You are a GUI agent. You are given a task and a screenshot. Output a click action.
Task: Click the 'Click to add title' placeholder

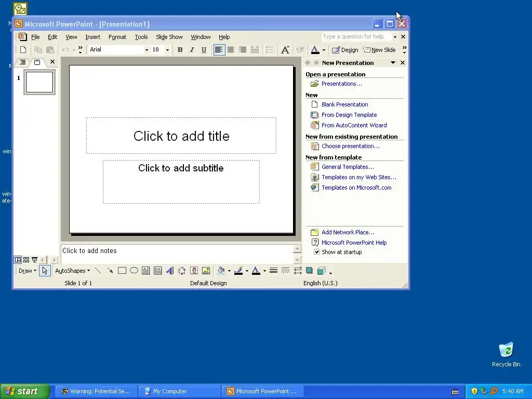181,136
